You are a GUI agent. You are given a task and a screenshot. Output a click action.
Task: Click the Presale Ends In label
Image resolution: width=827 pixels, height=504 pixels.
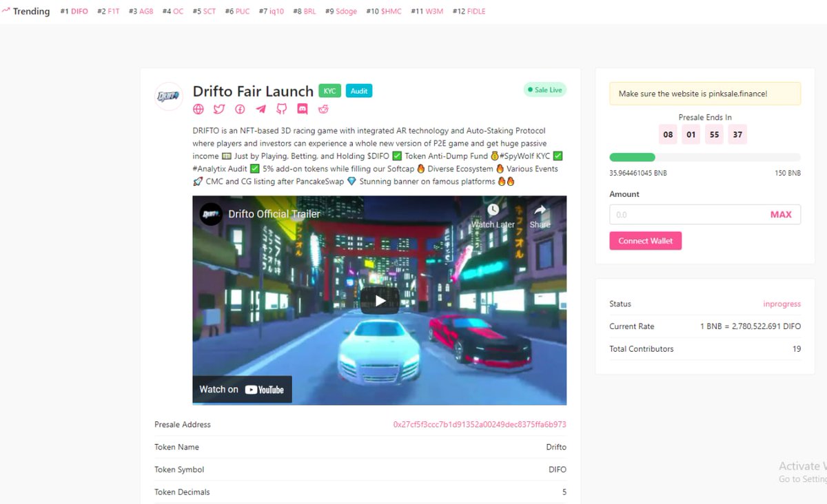(705, 118)
